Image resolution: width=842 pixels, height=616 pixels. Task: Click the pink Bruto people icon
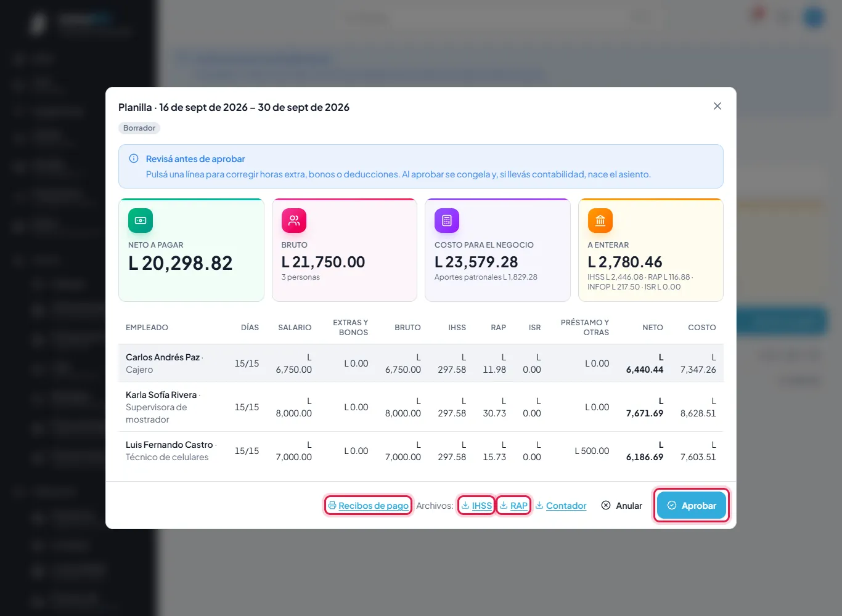[x=294, y=221]
